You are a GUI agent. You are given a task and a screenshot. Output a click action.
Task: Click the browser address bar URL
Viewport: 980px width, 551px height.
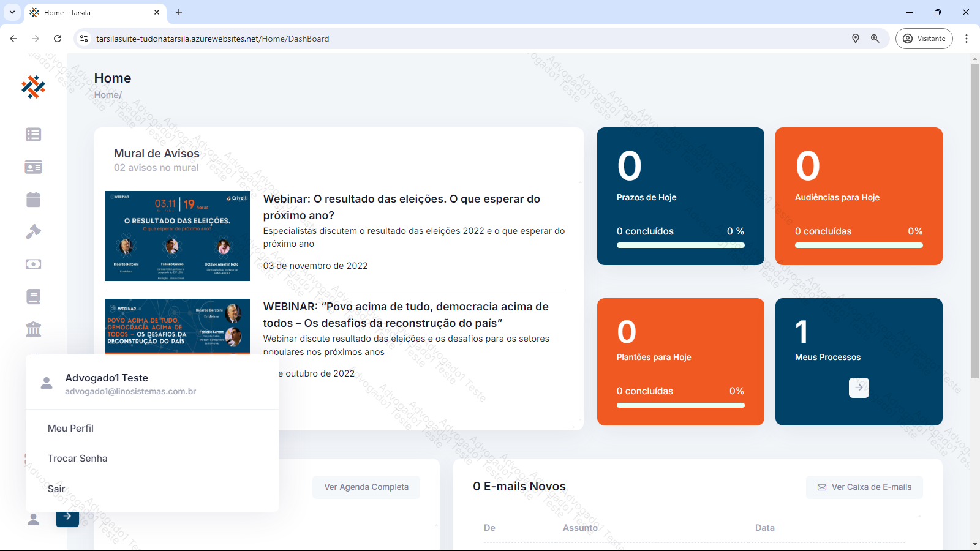213,39
